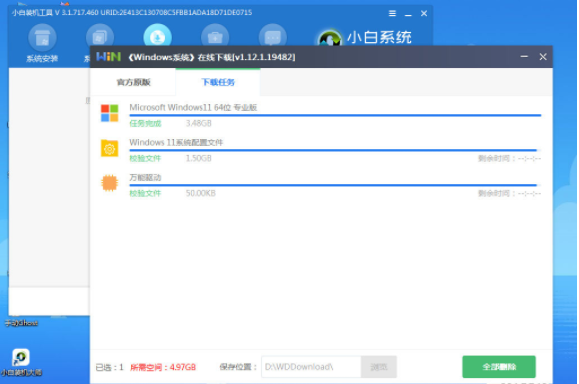The image size is (579, 384).
Task: Click the second toolbar icon next to 系统安装
Action: 100,36
